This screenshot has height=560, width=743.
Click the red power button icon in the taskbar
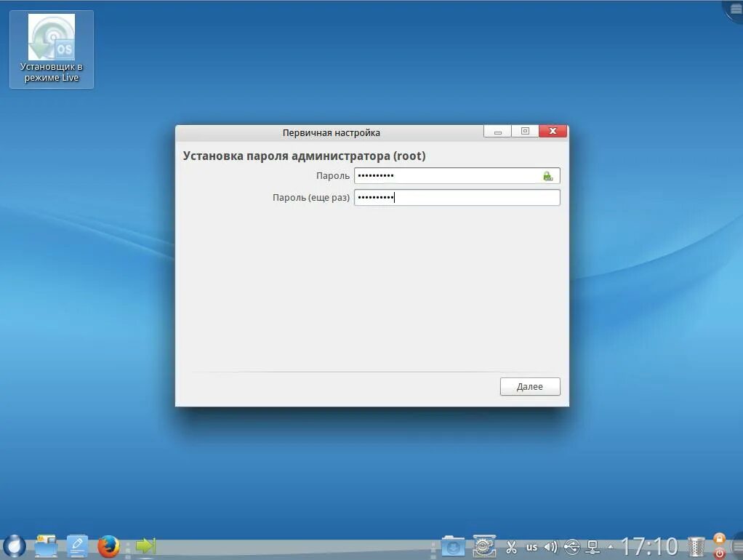719,553
